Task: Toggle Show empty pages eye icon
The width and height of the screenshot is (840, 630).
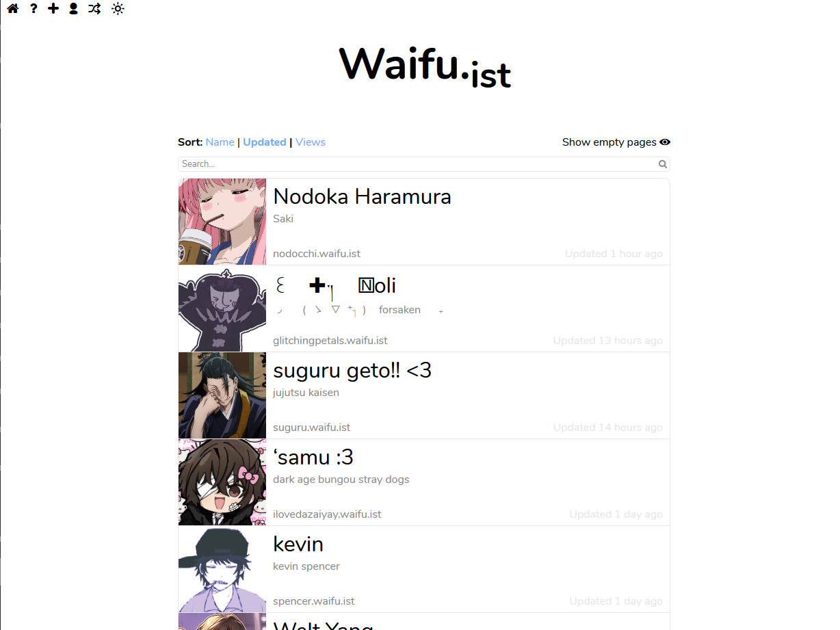Action: [x=665, y=142]
